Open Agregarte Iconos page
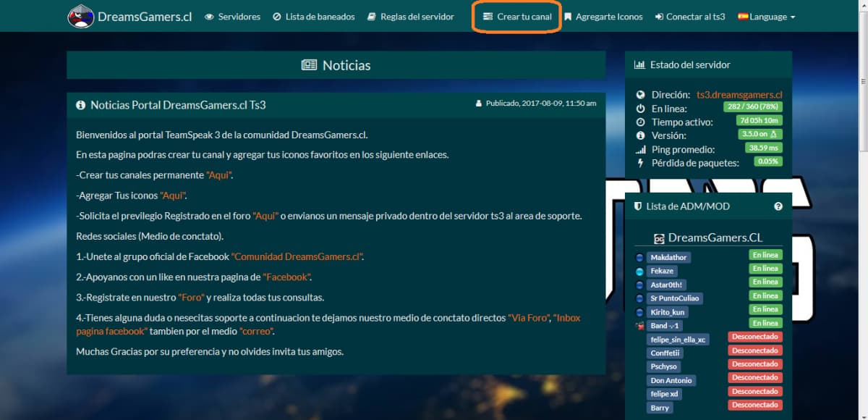 tap(603, 17)
